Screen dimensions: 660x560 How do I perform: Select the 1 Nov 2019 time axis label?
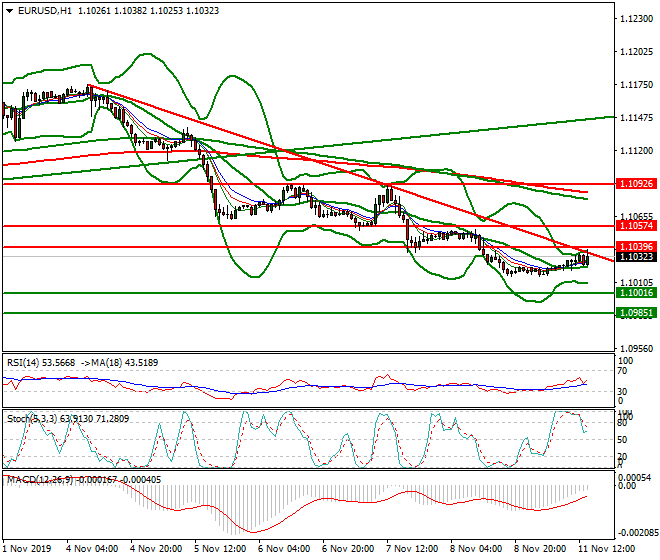[27, 549]
